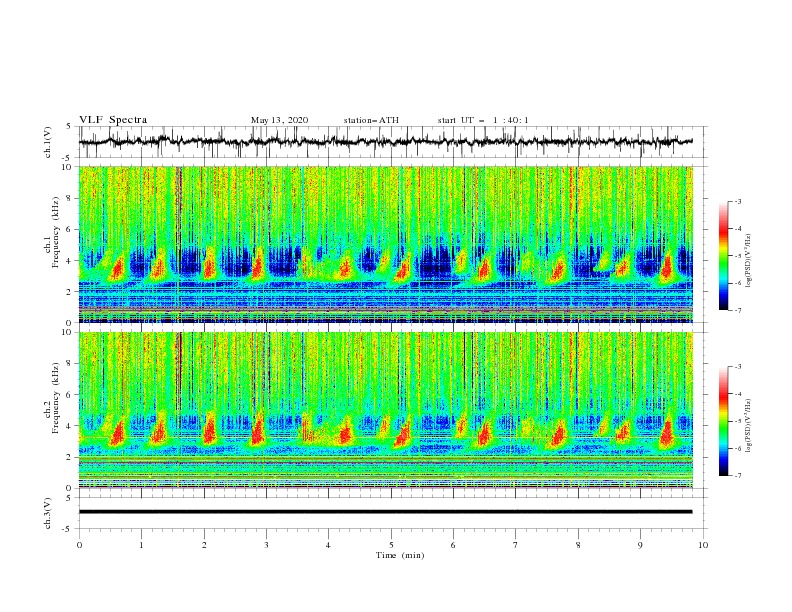The image size is (792, 612).
Task: Click the ch.3 flat black trace
Action: tap(385, 512)
